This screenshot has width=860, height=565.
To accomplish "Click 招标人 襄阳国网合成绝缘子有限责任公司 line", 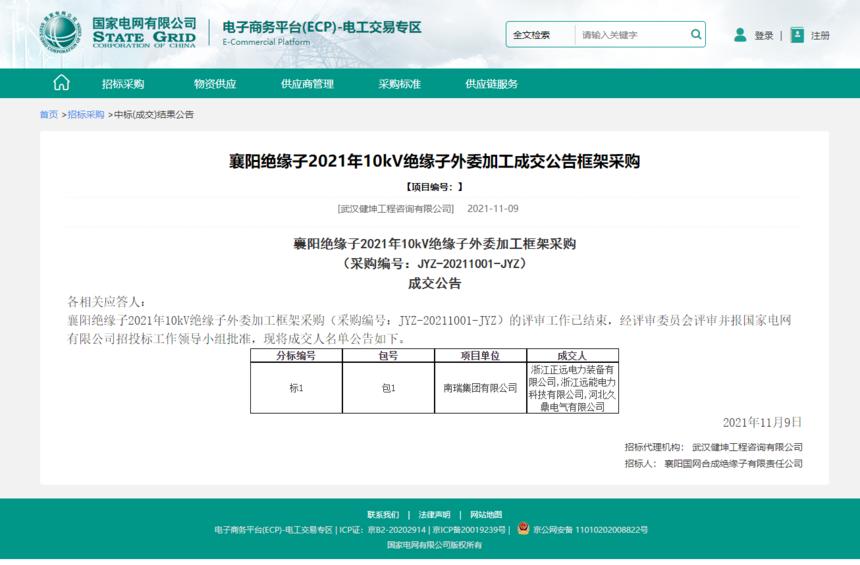I will point(713,464).
